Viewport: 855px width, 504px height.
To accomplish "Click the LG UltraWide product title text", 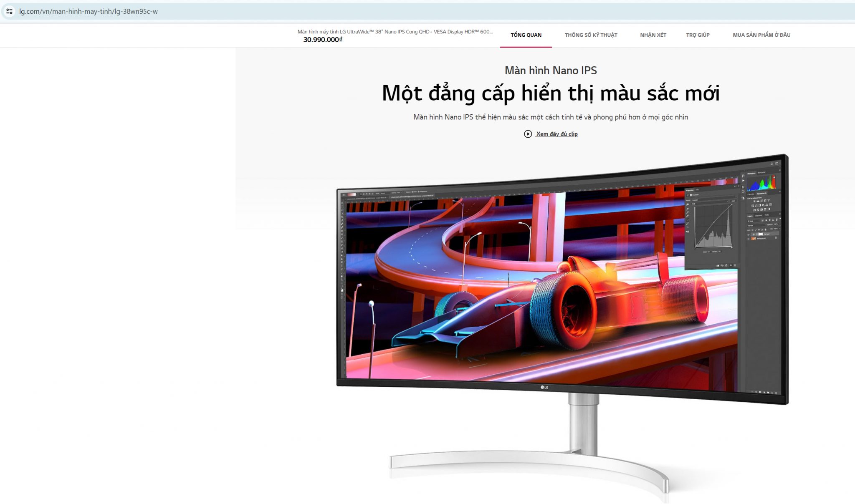I will 395,32.
